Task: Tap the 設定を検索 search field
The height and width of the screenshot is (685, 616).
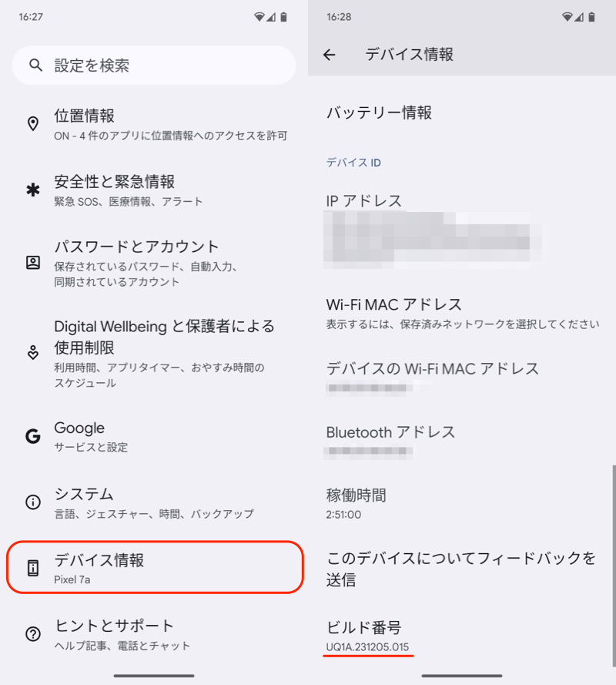Action: click(154, 65)
